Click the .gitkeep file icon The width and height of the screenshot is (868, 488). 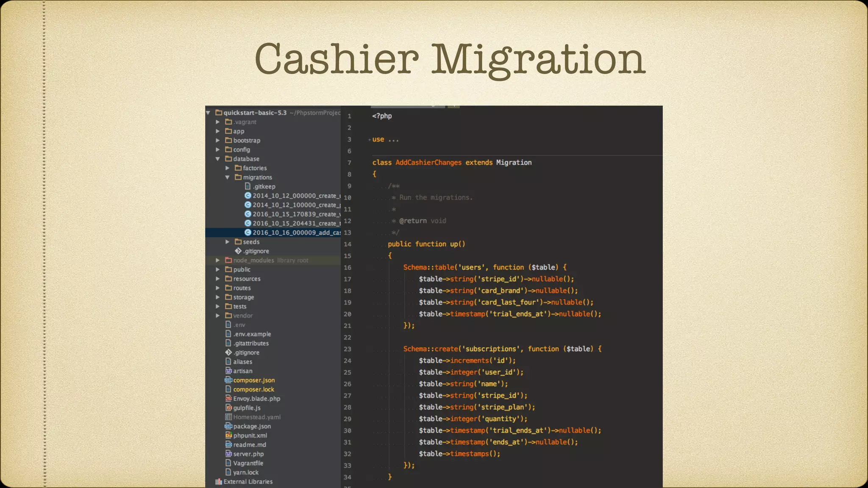coord(248,186)
